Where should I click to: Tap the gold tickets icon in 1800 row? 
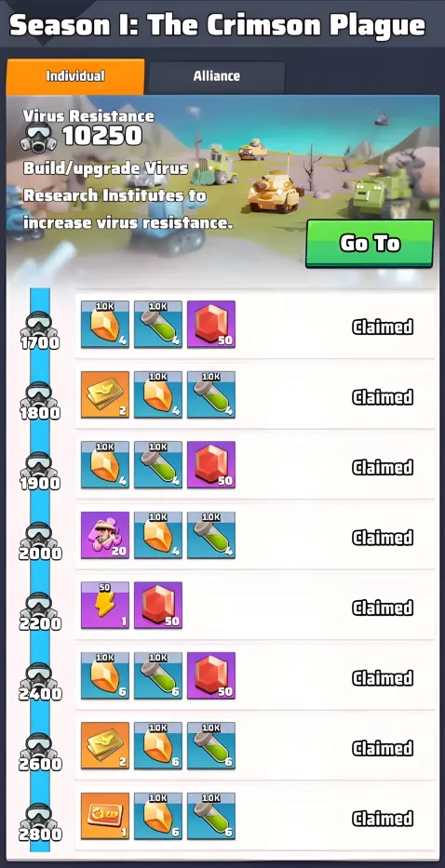(105, 394)
